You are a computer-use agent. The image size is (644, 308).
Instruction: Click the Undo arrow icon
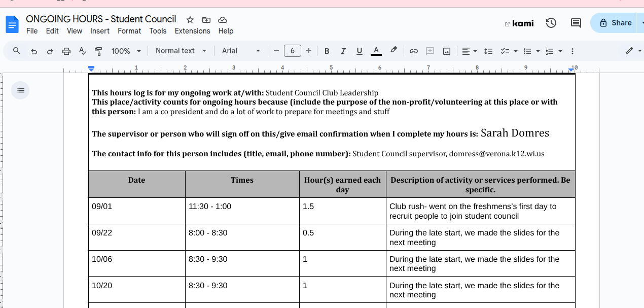click(34, 51)
